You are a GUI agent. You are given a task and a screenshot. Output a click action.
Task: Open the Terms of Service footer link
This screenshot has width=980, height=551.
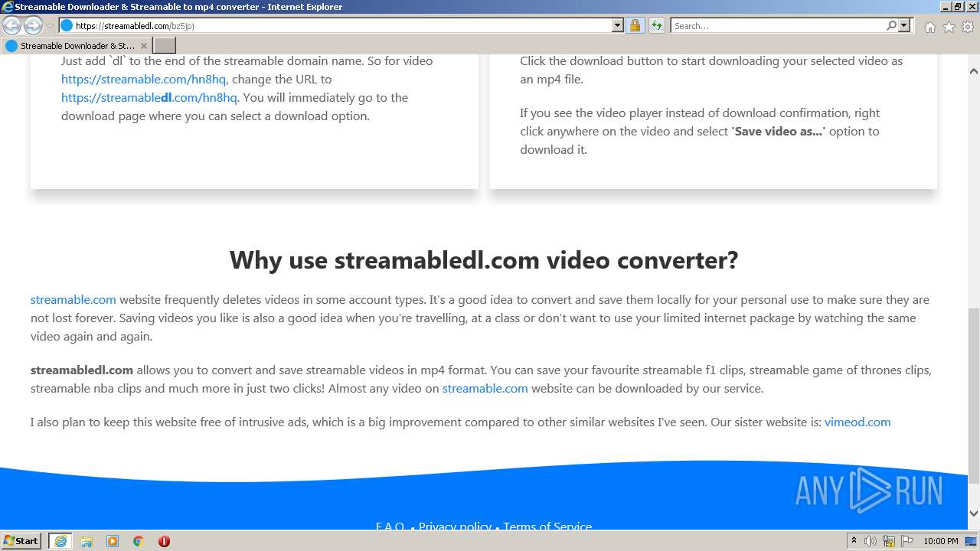(x=547, y=526)
